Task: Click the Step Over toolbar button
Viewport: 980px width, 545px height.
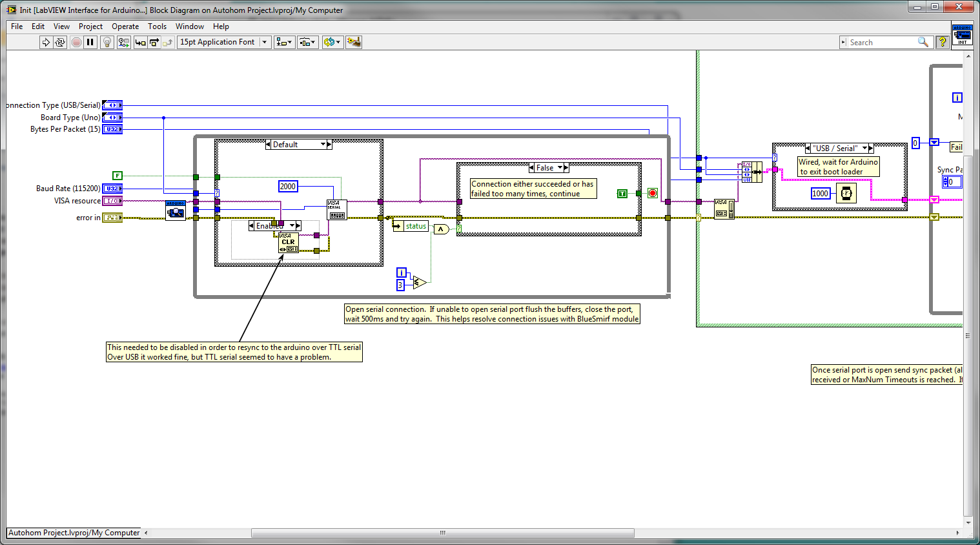Action: tap(154, 42)
